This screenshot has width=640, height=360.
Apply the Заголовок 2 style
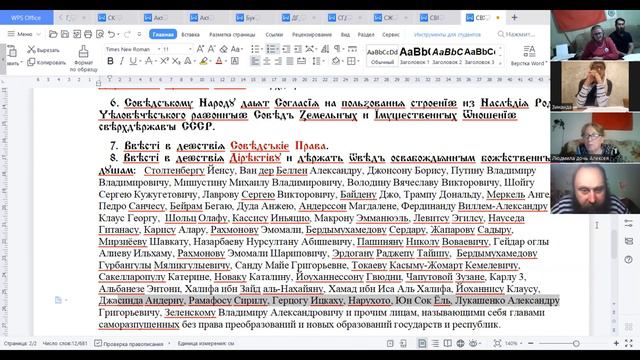(447, 56)
